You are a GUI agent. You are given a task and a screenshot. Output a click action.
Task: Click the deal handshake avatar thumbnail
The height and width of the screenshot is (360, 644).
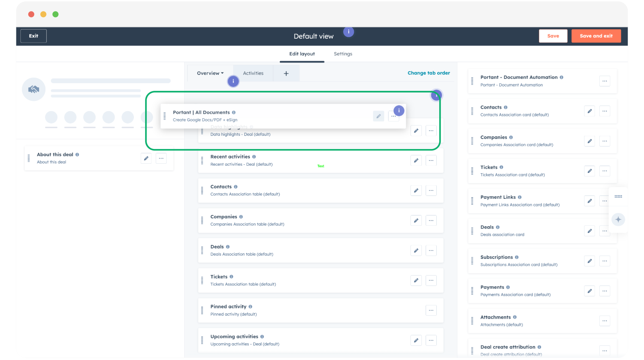(33, 89)
